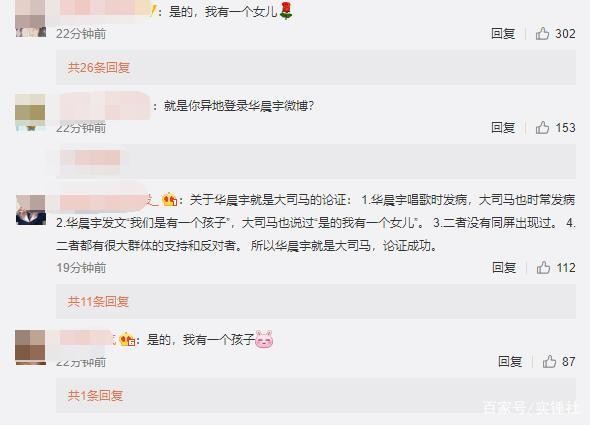
Task: Expand the 共26条回复 replies
Action: click(99, 67)
